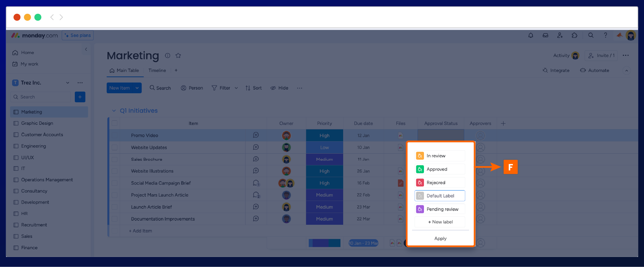The width and height of the screenshot is (644, 267).
Task: Expand the New Item dropdown arrow
Action: [137, 88]
